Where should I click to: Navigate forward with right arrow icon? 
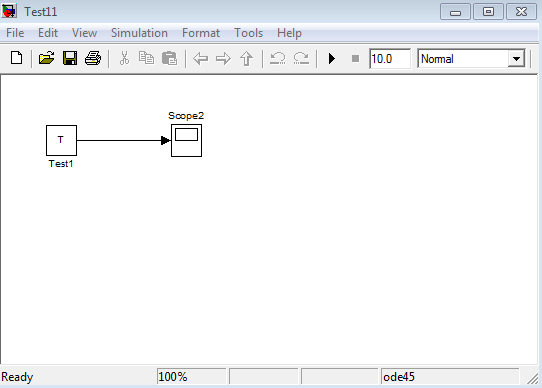[x=223, y=58]
